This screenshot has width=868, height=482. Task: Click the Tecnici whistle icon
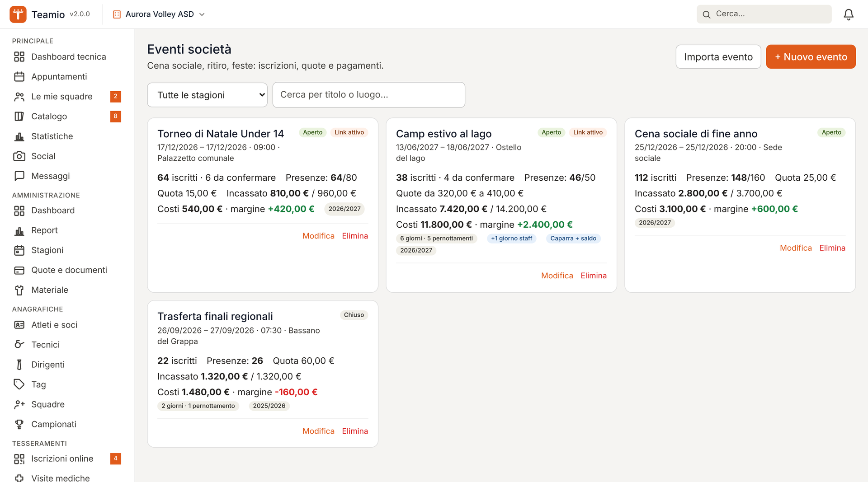click(x=19, y=345)
